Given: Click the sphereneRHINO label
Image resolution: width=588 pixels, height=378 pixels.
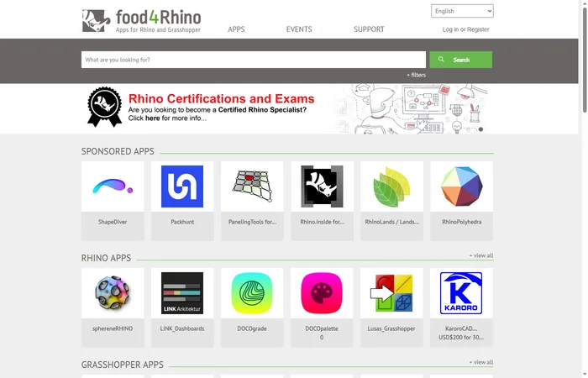Looking at the screenshot, I should (x=113, y=328).
